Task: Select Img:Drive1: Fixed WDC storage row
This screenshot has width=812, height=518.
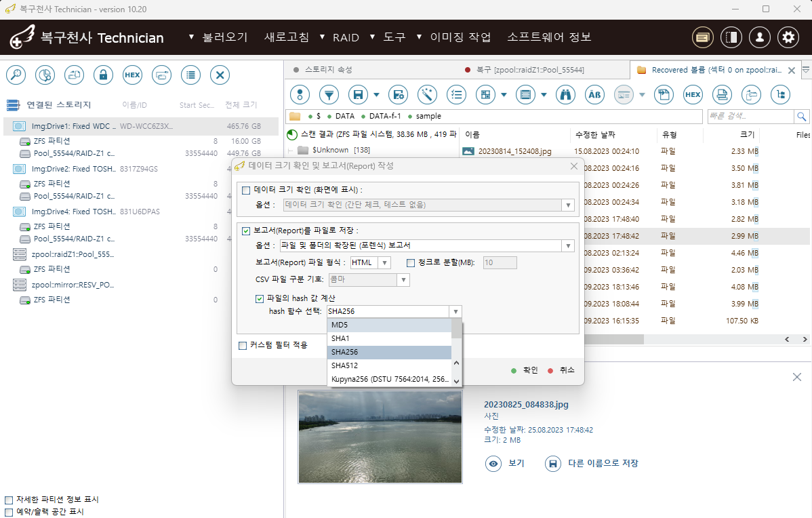Action: [x=141, y=126]
